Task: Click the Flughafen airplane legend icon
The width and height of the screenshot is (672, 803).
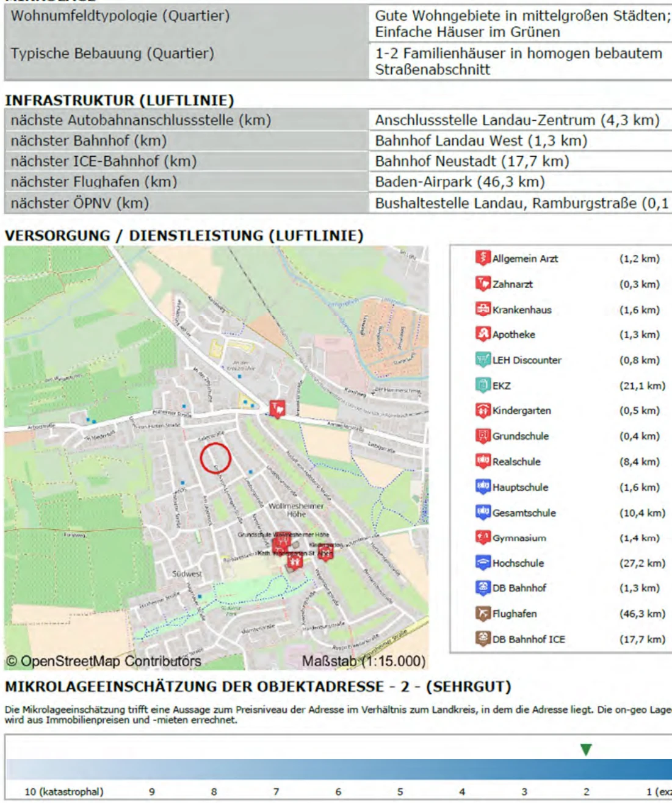Action: pos(483,614)
